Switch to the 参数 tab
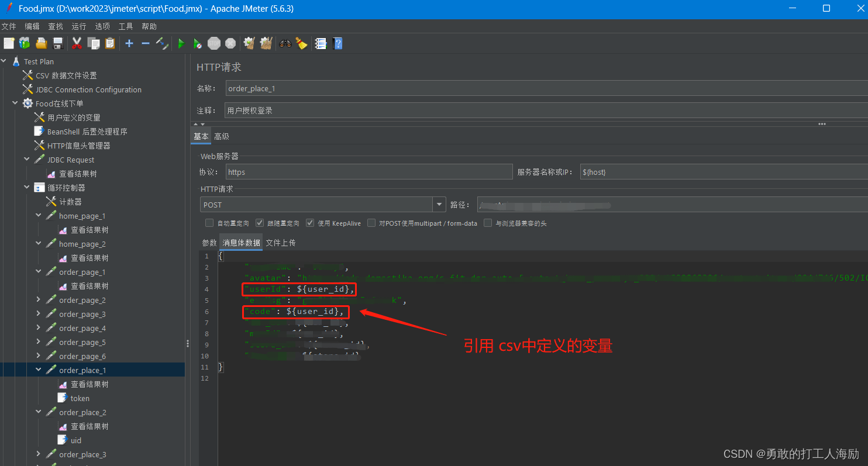868x466 pixels. [209, 243]
